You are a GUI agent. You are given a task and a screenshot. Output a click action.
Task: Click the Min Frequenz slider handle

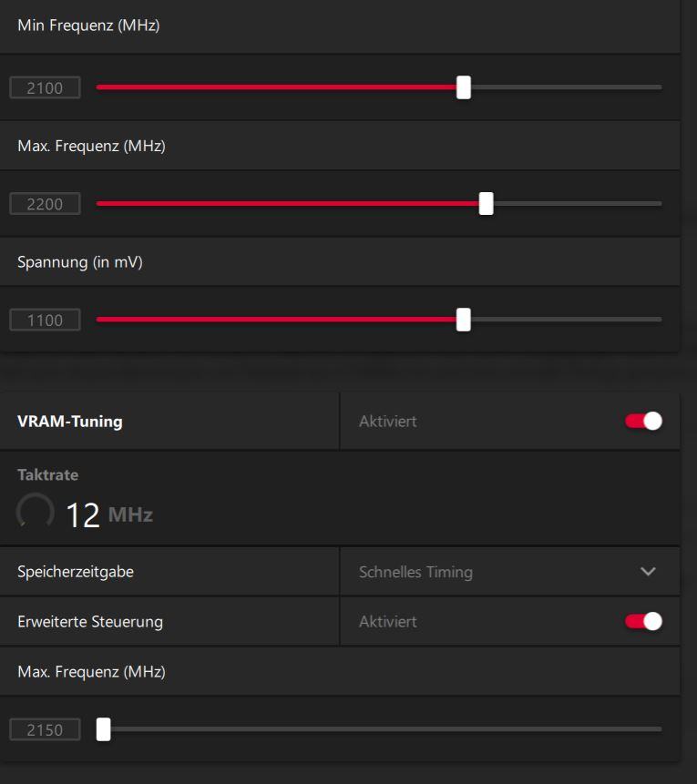coord(464,87)
